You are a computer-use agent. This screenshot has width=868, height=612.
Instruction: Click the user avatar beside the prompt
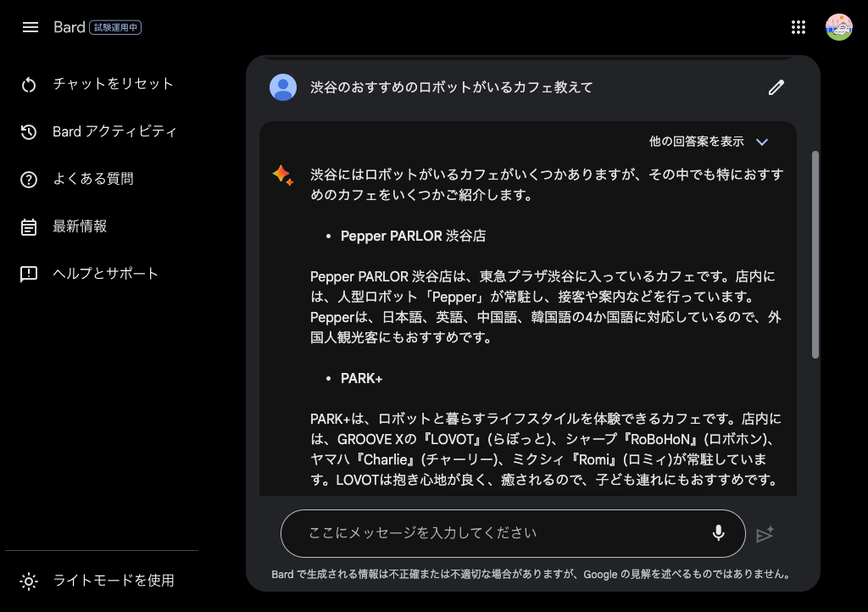tap(283, 87)
